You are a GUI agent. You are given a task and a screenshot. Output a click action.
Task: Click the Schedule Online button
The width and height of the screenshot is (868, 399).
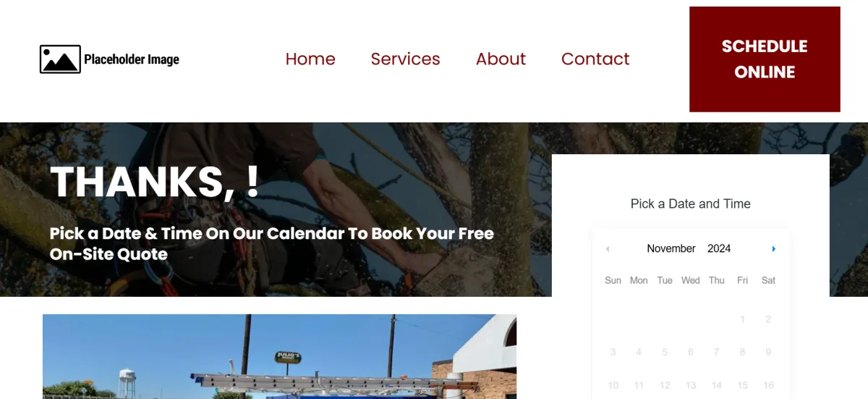(765, 59)
